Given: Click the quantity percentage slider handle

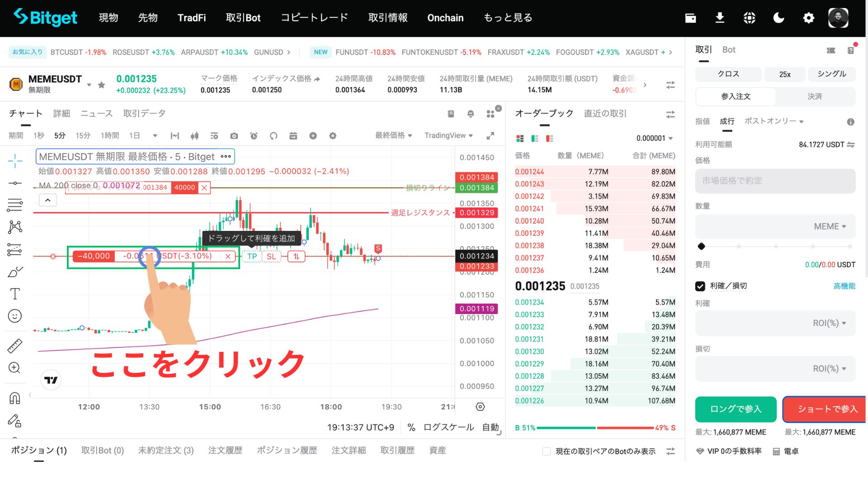Looking at the screenshot, I should [x=701, y=246].
